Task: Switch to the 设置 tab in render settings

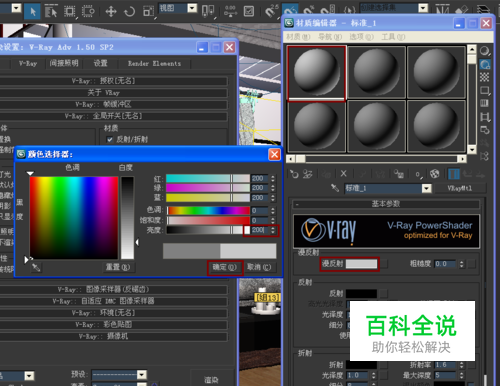Action: 100,63
